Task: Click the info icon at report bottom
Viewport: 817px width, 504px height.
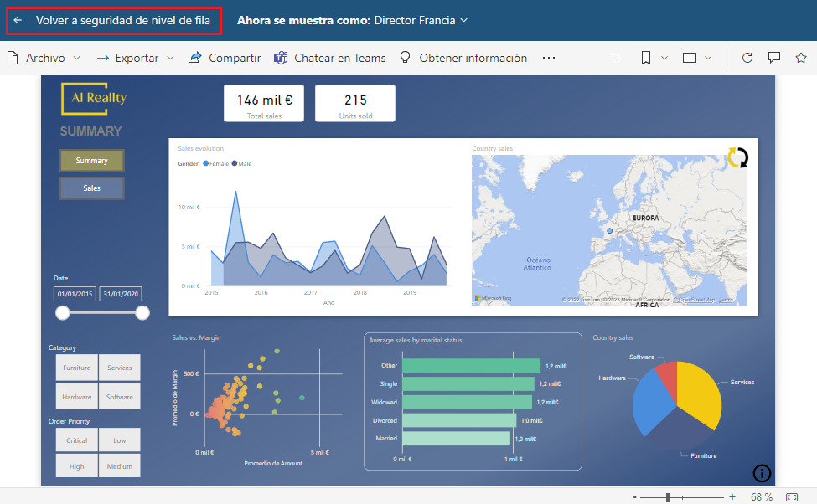Action: [762, 473]
